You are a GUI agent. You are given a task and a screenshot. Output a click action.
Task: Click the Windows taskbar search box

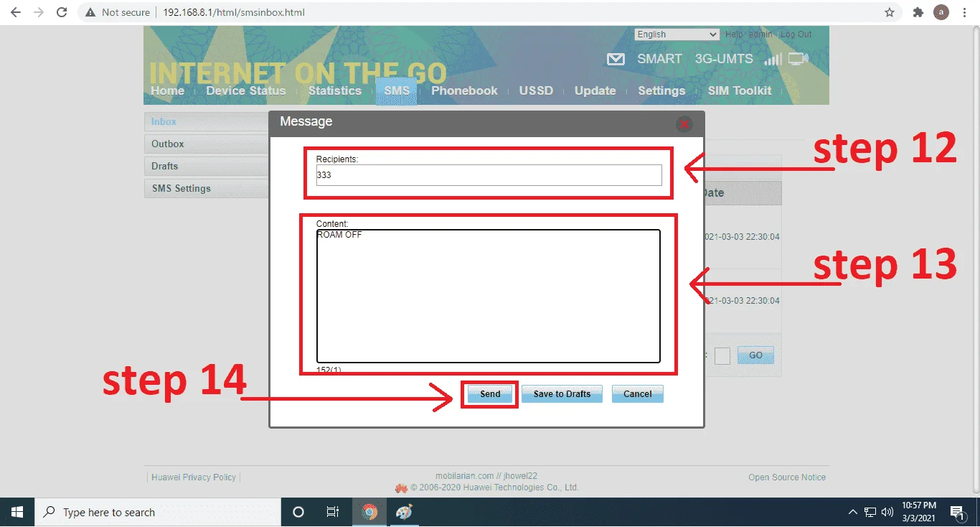158,512
